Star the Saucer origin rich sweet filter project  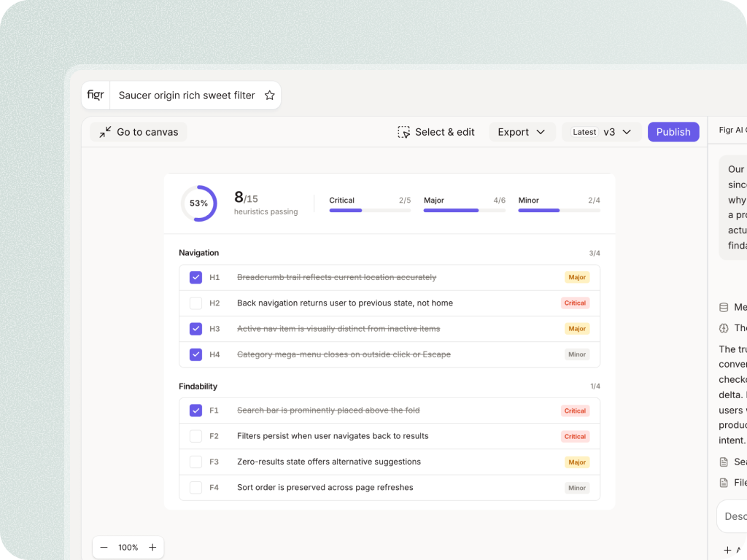click(x=270, y=96)
